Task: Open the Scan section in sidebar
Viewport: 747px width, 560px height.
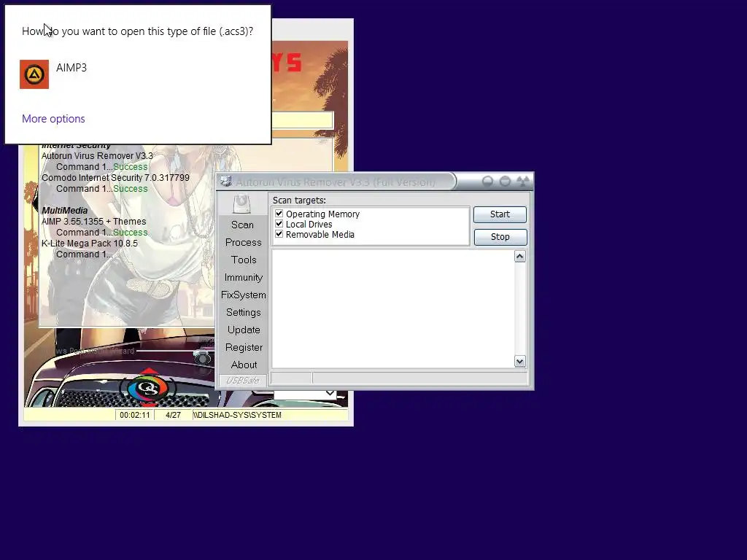Action: (242, 225)
